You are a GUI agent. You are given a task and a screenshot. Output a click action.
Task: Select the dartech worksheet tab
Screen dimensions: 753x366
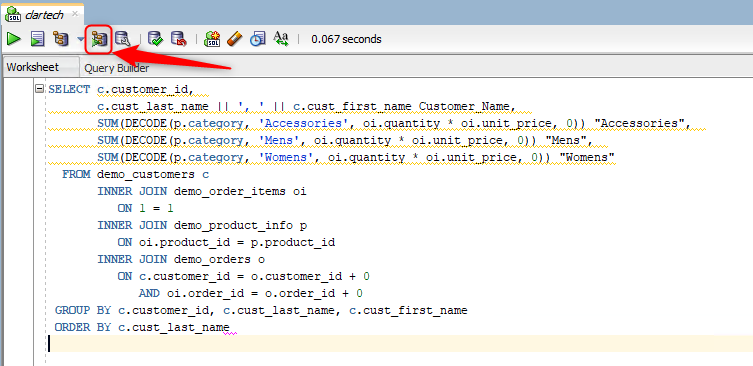tap(43, 14)
